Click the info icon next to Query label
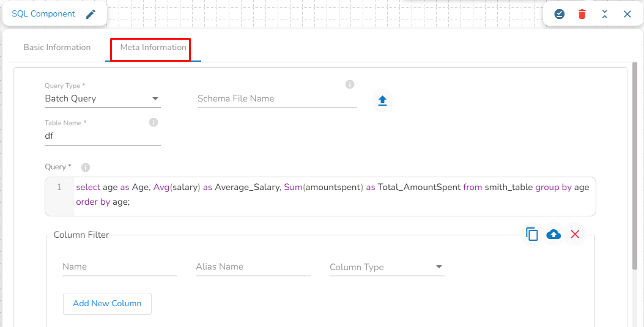Viewport: 644px width, 327px height. pyautogui.click(x=86, y=167)
